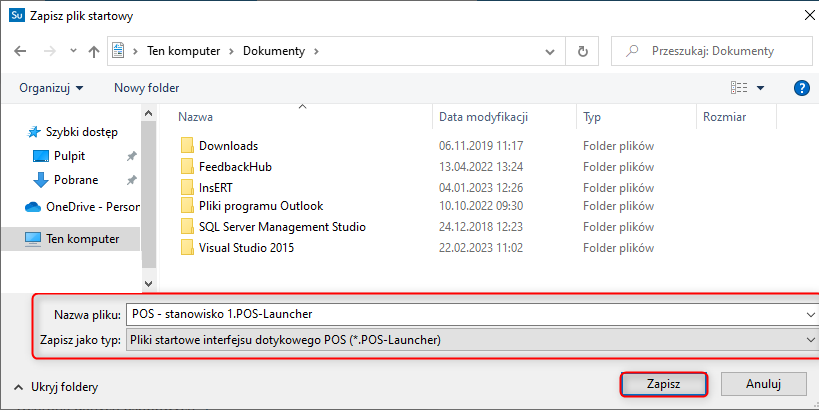This screenshot has width=819, height=410.
Task: Expand chevron after Dokumenty breadcrumb
Action: (316, 51)
